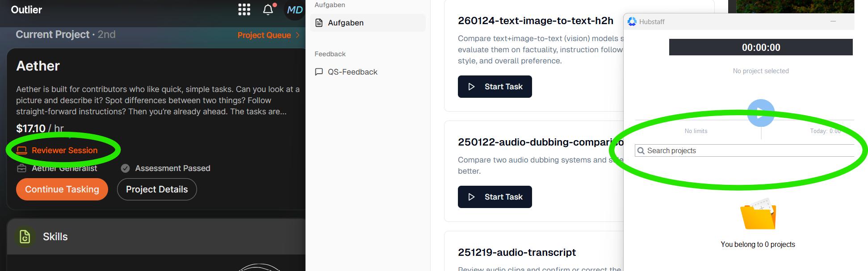Open the apps grid icon in Outlier header

click(244, 10)
